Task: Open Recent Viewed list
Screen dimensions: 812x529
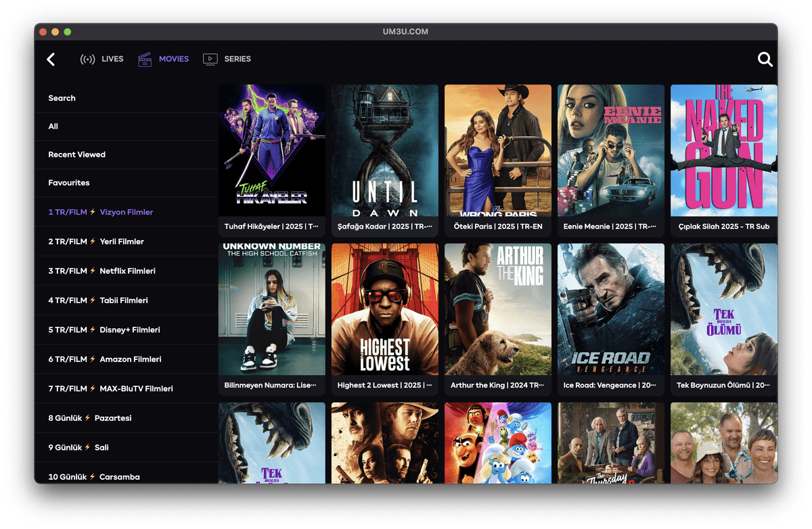Action: click(x=127, y=155)
